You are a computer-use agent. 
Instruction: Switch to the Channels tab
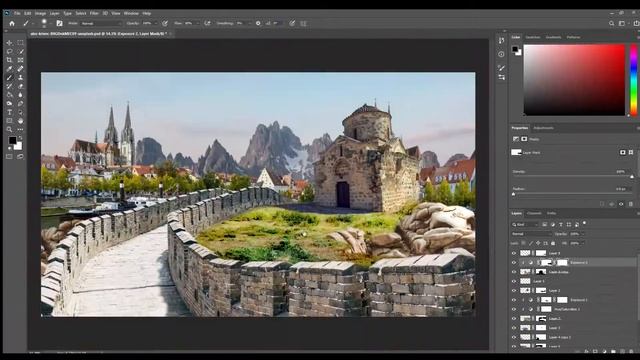coord(534,213)
